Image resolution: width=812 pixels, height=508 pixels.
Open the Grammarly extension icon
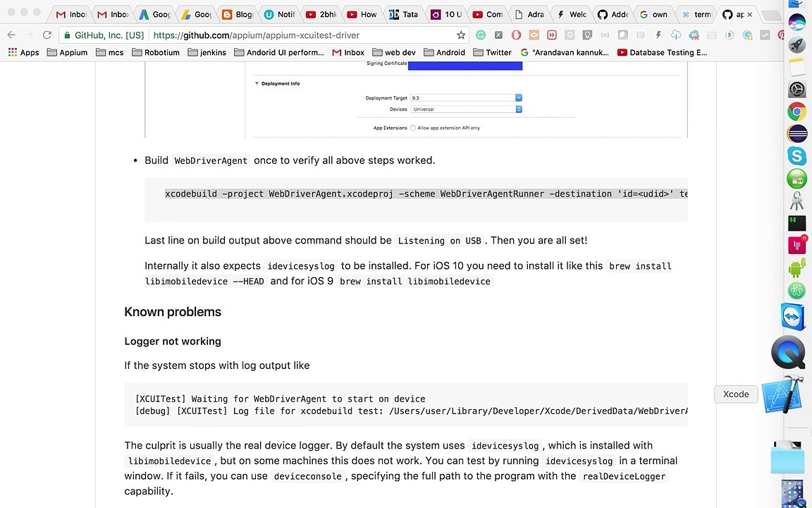(x=481, y=35)
